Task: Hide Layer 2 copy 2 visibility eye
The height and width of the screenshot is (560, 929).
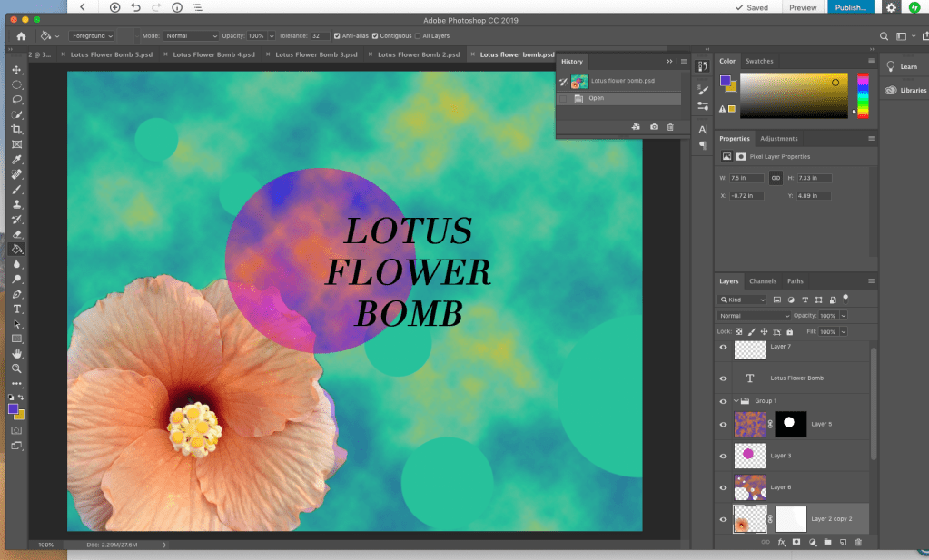Action: tap(724, 519)
